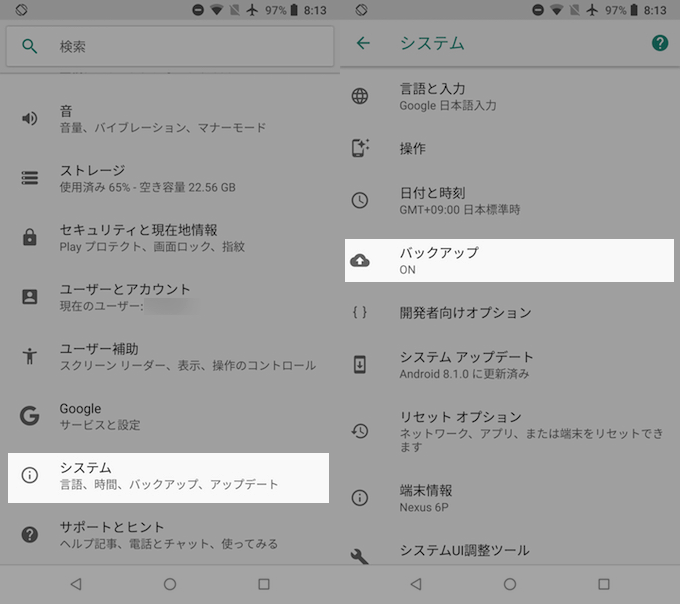680x604 pixels.
Task: Tap the Support and tips question icon
Action: point(30,535)
